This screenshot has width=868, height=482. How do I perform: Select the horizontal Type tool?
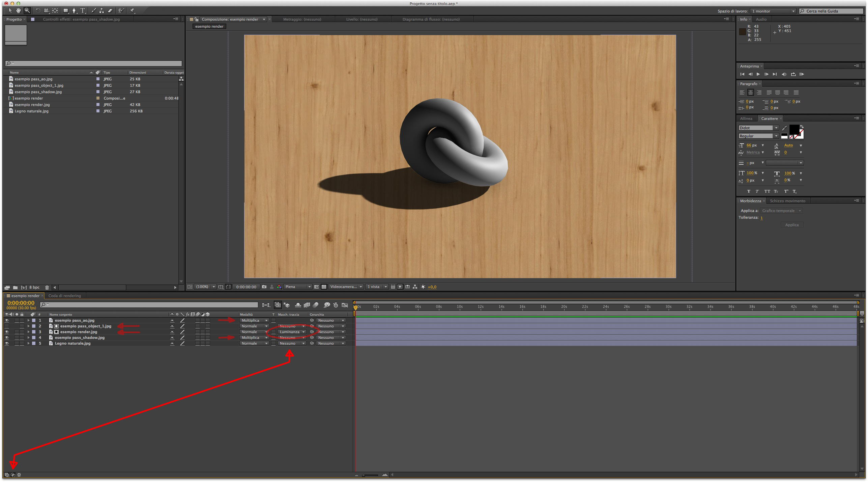pos(83,11)
